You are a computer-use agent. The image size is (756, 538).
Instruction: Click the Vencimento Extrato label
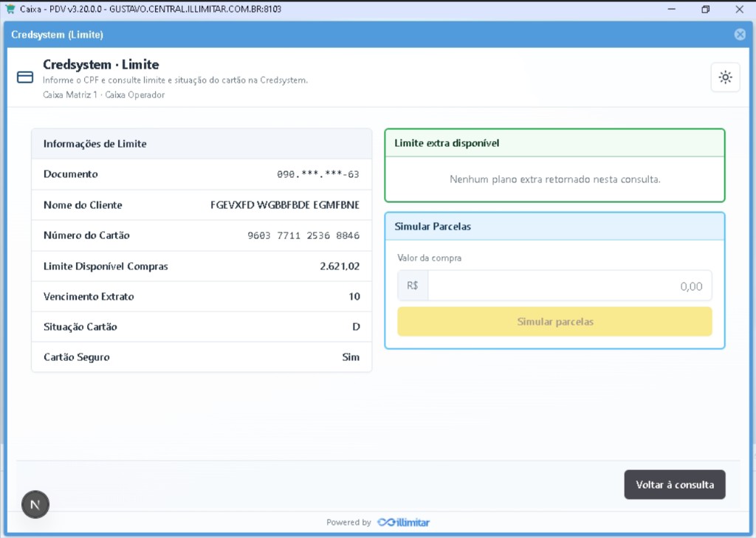click(89, 297)
